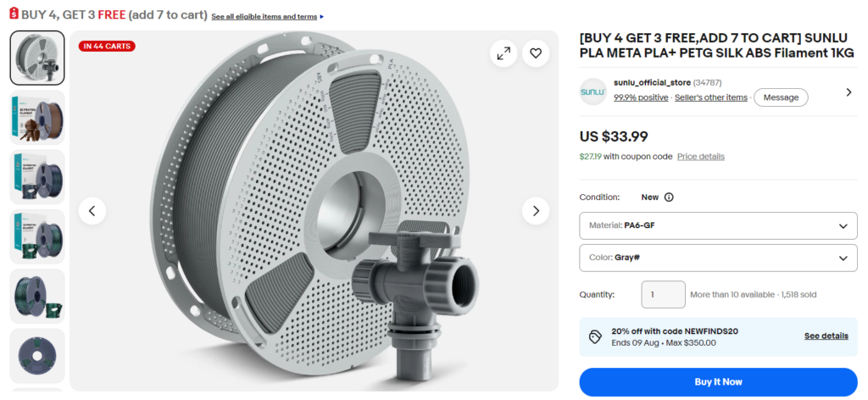Select the brown filament box thumbnail
Viewport: 868px width, 400px height.
(x=37, y=117)
